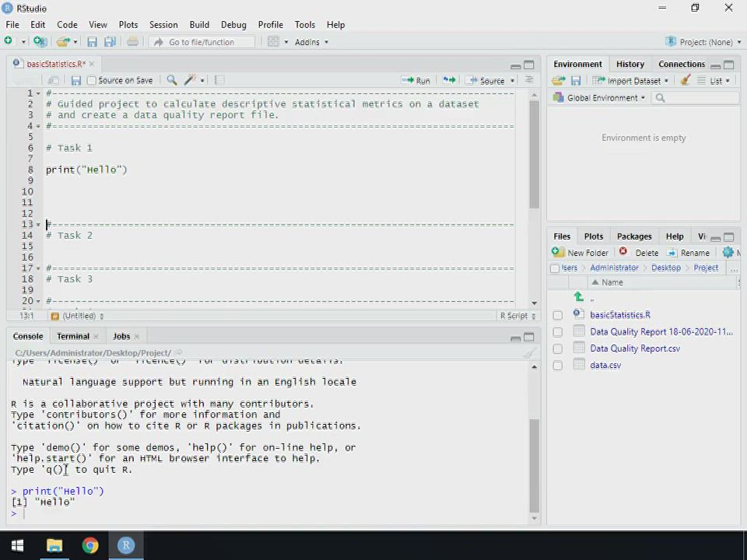Switch to the Terminal tab
The width and height of the screenshot is (747, 560).
[x=73, y=336]
